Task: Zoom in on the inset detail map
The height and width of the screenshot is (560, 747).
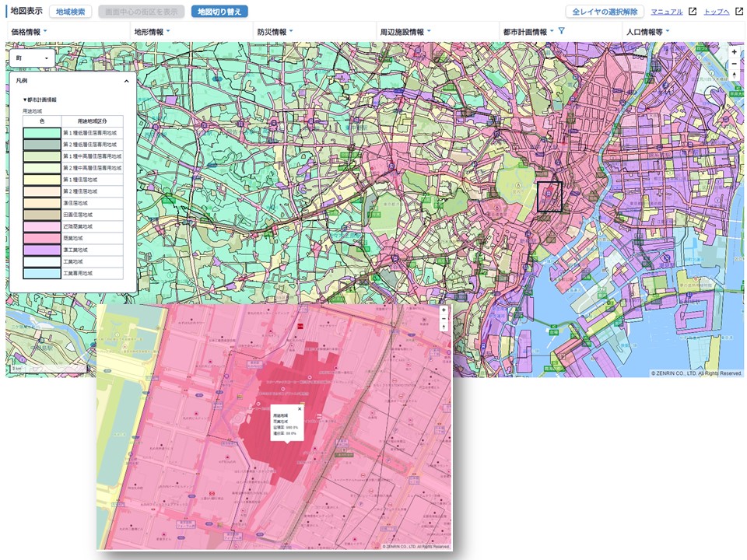Action: [x=444, y=310]
